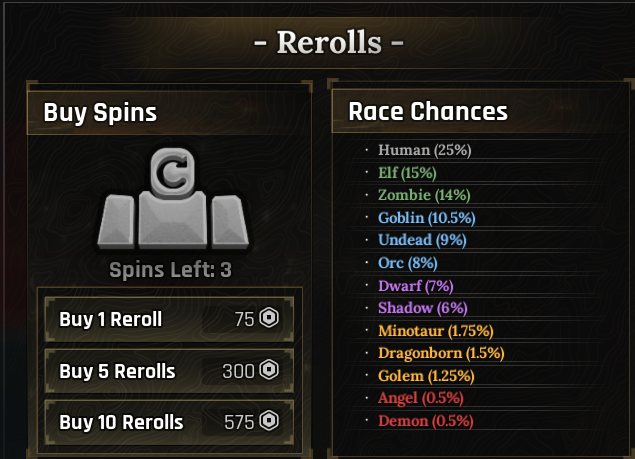Viewport: 635px width, 459px height.
Task: Select Human (25%) in race list
Action: pos(424,150)
